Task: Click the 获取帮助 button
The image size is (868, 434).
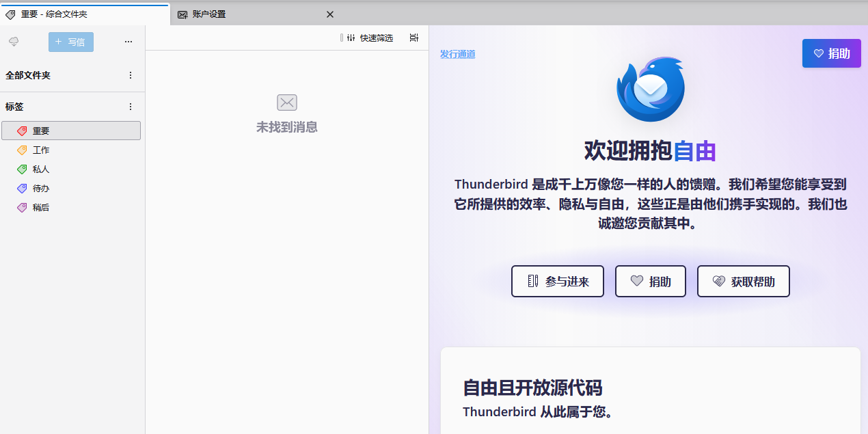Action: pos(743,281)
